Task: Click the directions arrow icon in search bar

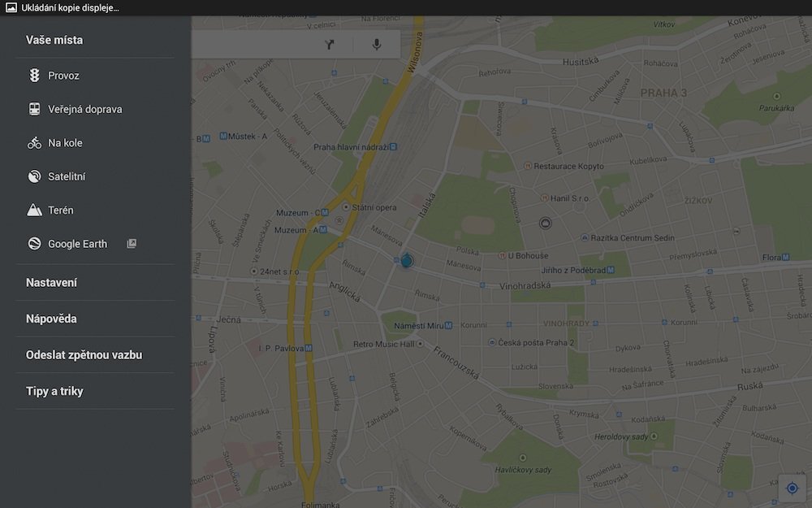Action: (330, 44)
